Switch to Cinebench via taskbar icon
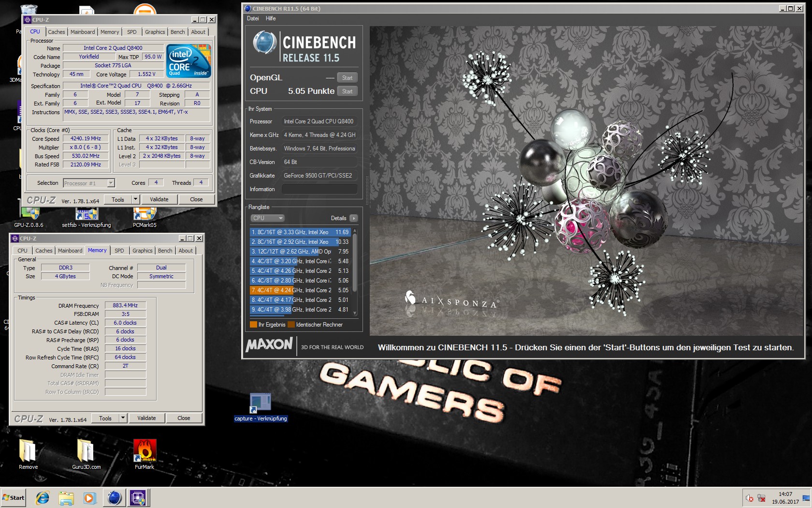812x508 pixels. point(115,497)
